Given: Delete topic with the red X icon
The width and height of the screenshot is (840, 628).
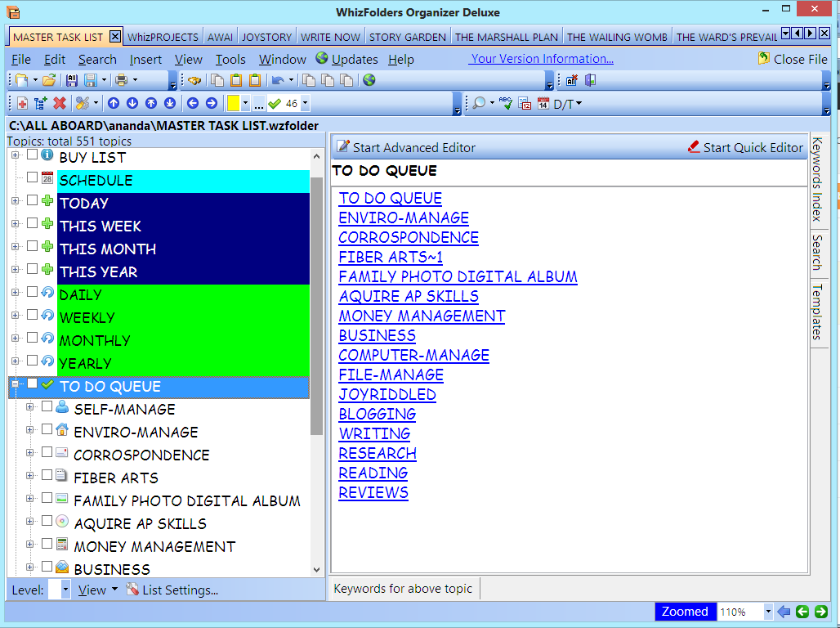Looking at the screenshot, I should coord(59,103).
